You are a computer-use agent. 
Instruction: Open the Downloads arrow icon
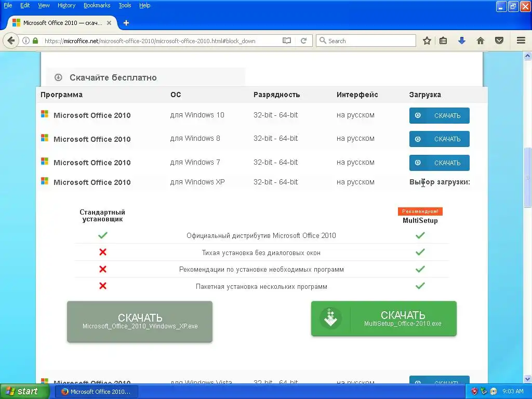462,41
